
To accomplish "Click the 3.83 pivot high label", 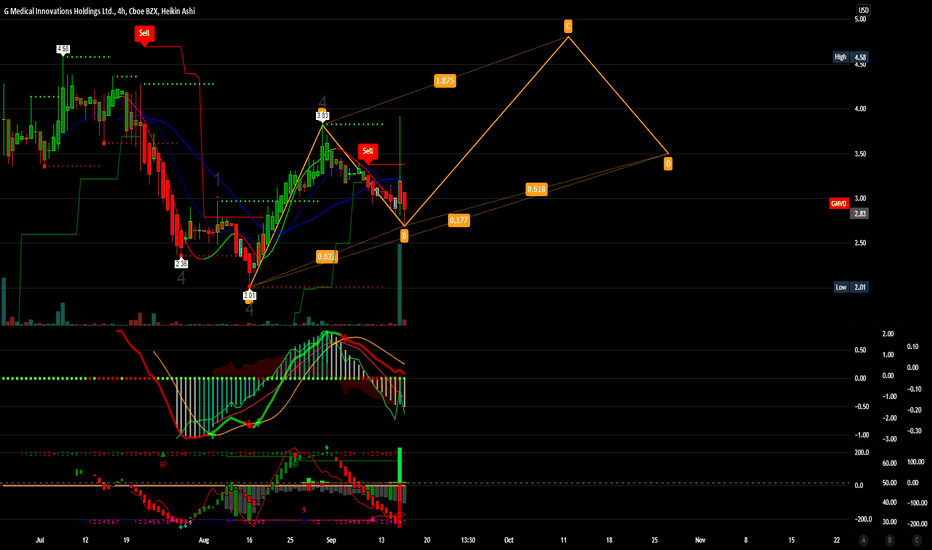I will coord(322,117).
